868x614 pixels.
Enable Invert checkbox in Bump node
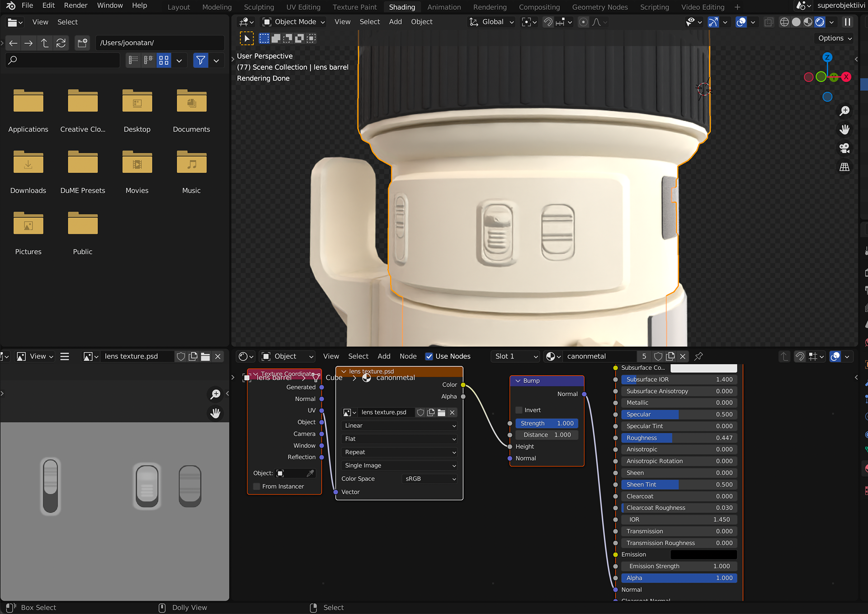click(x=519, y=410)
